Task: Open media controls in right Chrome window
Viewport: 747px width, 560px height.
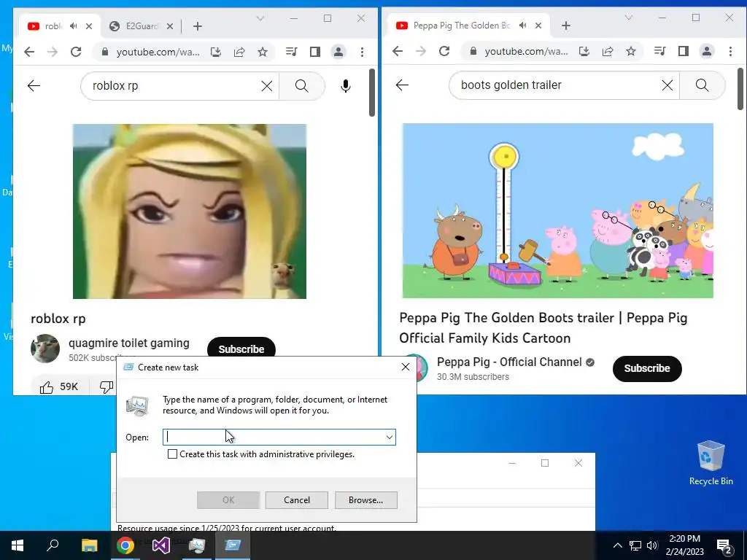Action: click(x=659, y=51)
